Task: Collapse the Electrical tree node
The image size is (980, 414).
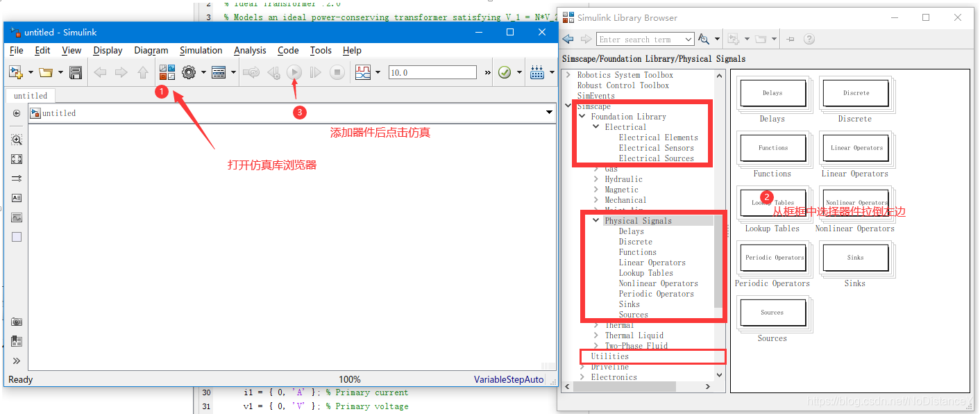Action: pyautogui.click(x=596, y=127)
